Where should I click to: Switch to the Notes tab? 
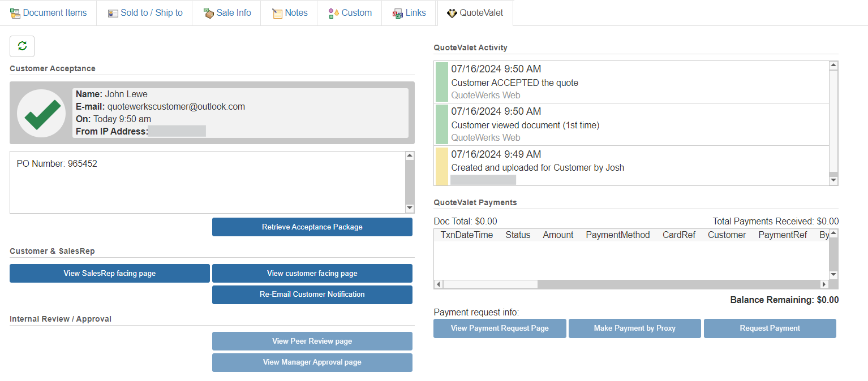pyautogui.click(x=296, y=12)
